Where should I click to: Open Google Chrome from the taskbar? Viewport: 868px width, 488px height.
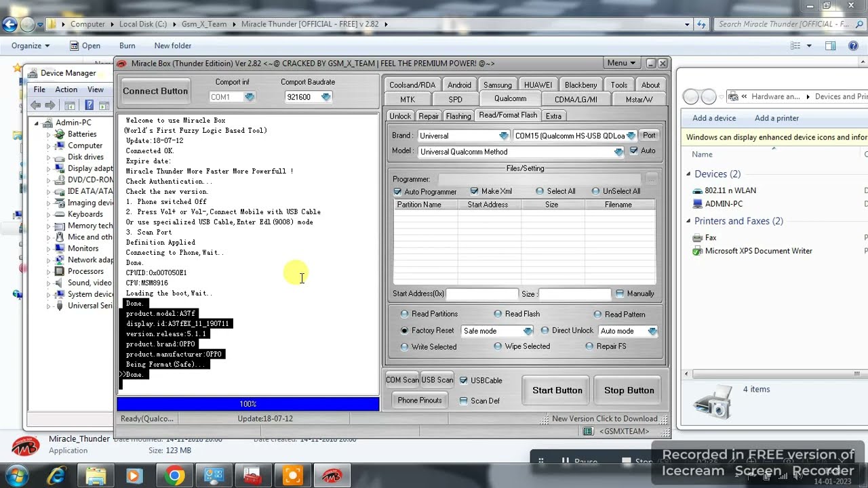(174, 476)
